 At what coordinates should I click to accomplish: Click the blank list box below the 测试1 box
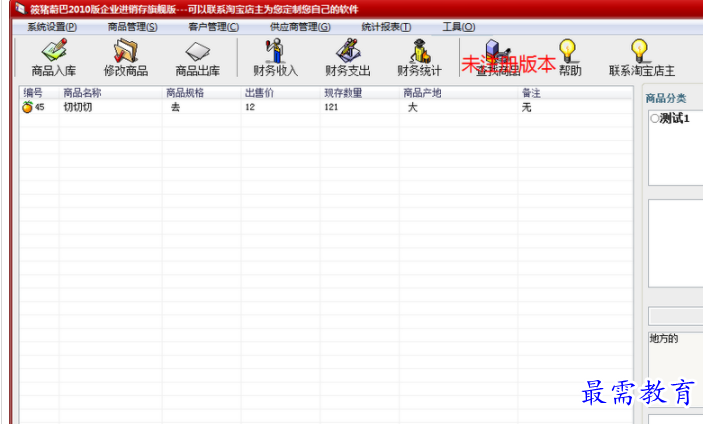(676, 243)
